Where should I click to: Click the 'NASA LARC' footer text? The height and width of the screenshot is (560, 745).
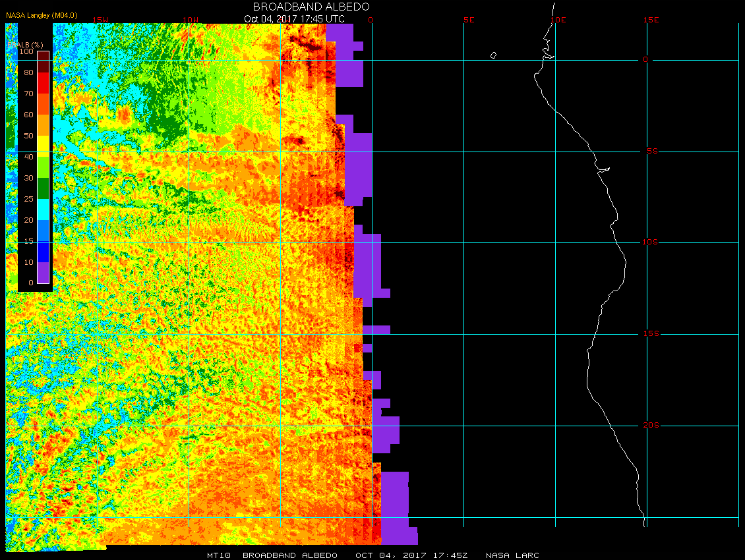pyautogui.click(x=512, y=555)
